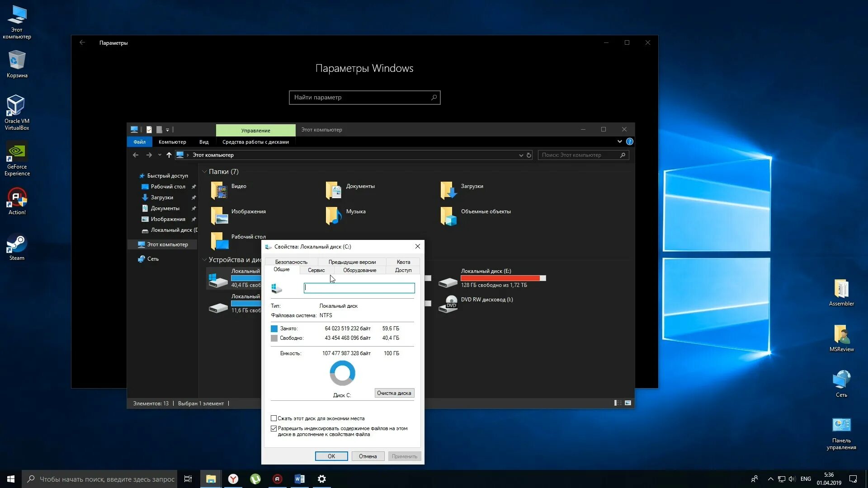Uncheck allow indexing file contents checkbox
The height and width of the screenshot is (488, 868).
[274, 428]
